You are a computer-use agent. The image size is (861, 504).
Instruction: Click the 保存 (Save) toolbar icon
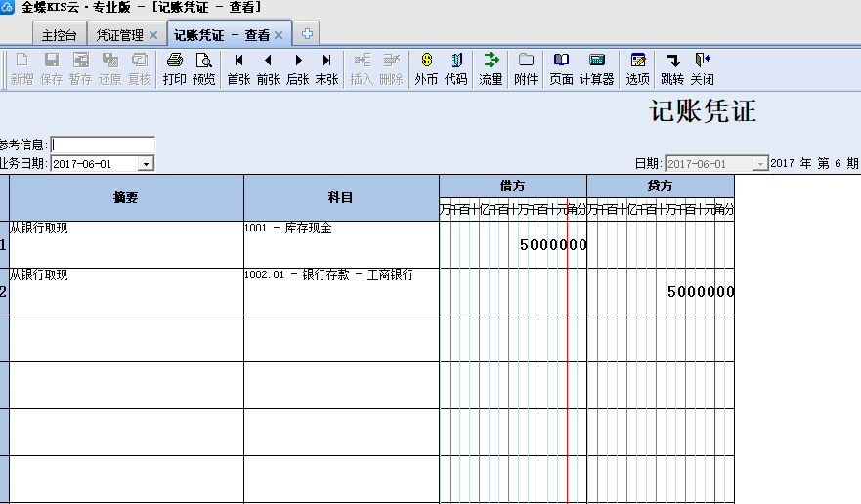click(x=52, y=68)
